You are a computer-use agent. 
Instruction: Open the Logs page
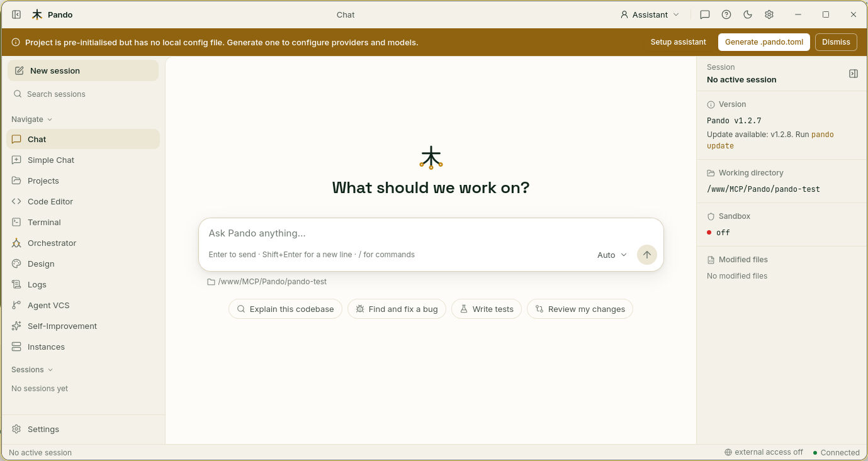click(x=83, y=284)
